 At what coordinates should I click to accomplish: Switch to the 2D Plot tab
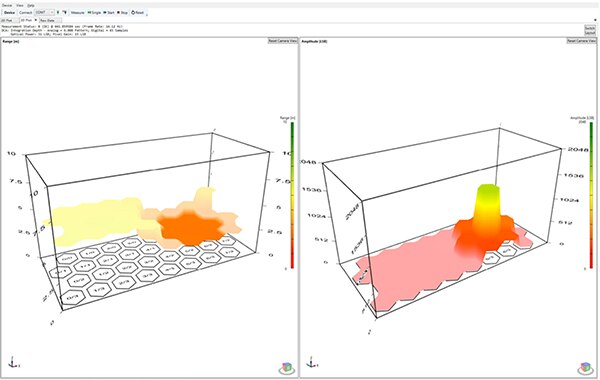[x=9, y=20]
